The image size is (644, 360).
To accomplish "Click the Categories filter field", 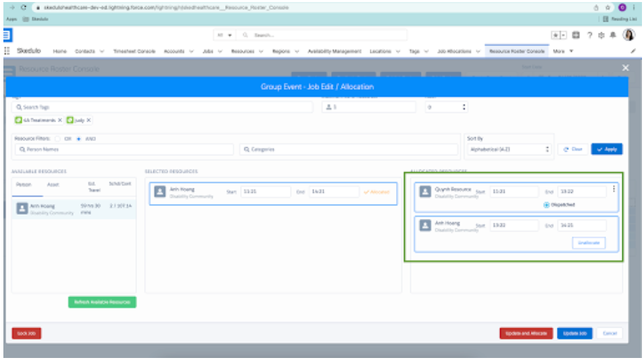I will [x=348, y=149].
